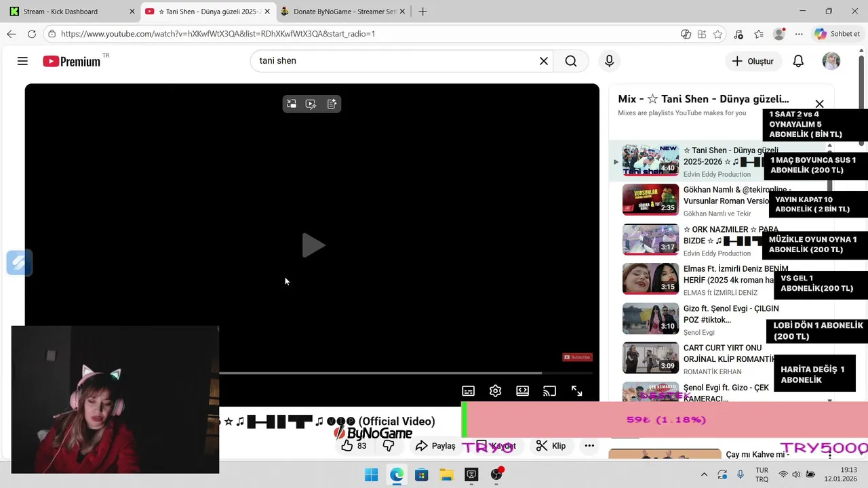Open Copilot Sohbet et button
The width and height of the screenshot is (868, 488).
[x=837, y=34]
